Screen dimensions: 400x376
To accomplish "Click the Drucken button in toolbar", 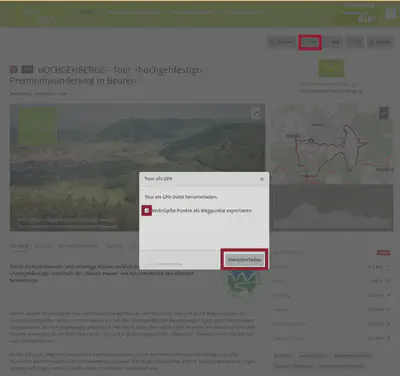I will click(281, 42).
